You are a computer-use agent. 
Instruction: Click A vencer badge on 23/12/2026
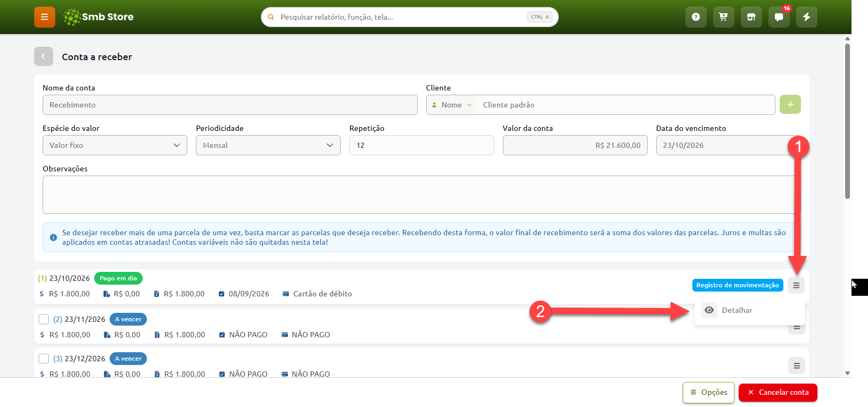click(128, 359)
